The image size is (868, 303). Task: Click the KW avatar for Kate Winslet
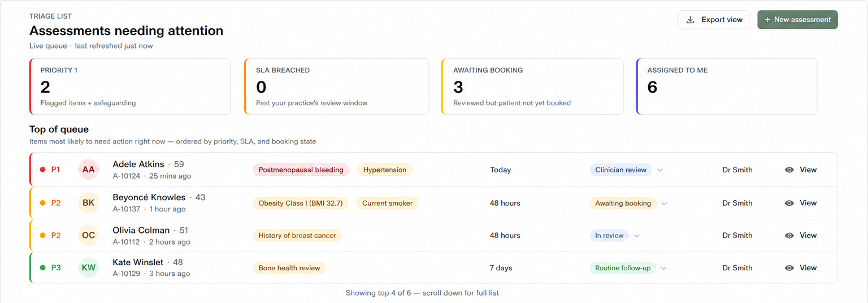click(89, 268)
